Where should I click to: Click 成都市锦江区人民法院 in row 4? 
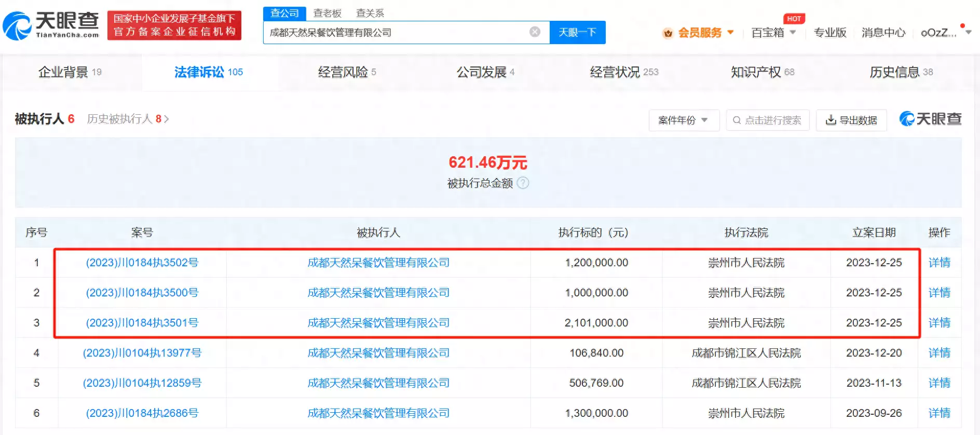(746, 353)
